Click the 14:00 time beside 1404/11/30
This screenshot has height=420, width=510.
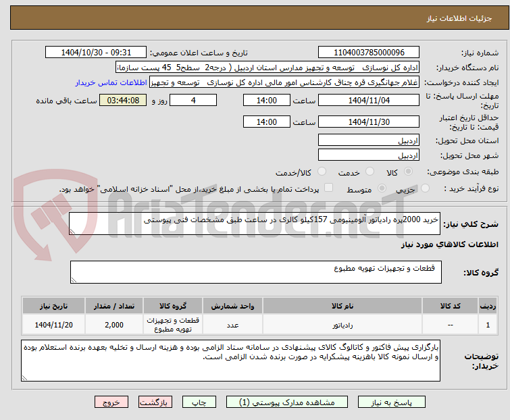tap(267, 122)
